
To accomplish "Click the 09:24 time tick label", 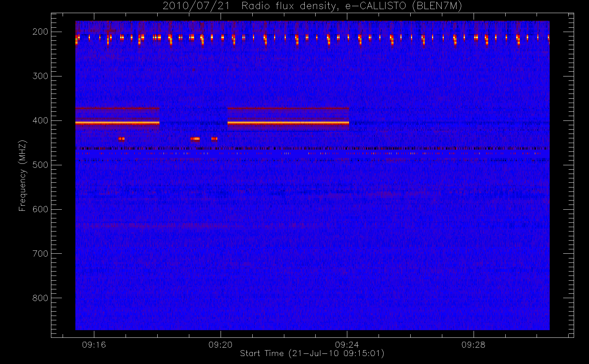I will click(347, 345).
